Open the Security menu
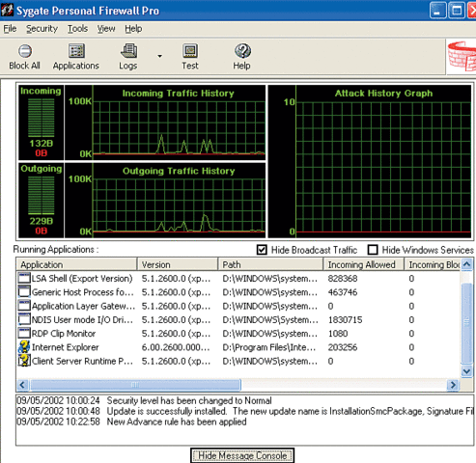The image size is (476, 463). pos(42,29)
